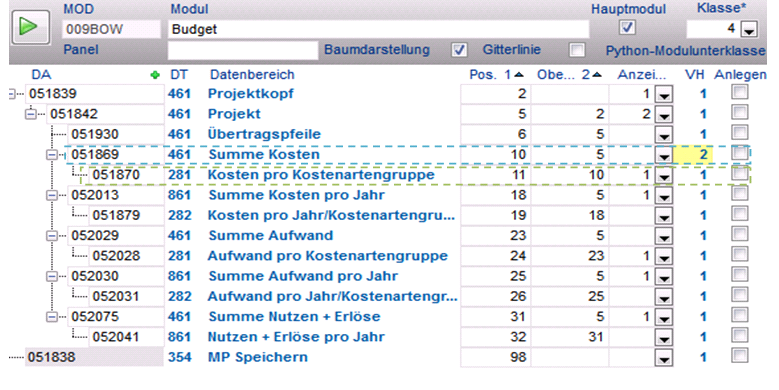Click the green plus icon beside DA
The image size is (779, 390).
[x=155, y=75]
